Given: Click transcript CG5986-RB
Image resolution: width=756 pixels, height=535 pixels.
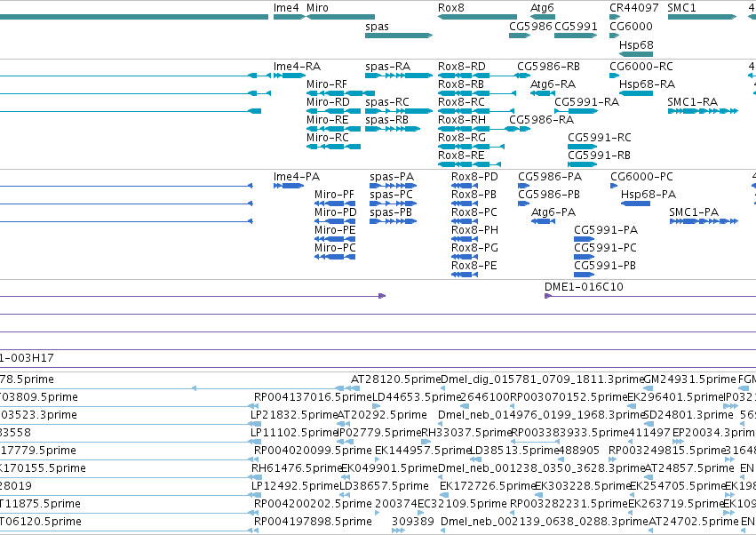Looking at the screenshot, I should pyautogui.click(x=548, y=67).
